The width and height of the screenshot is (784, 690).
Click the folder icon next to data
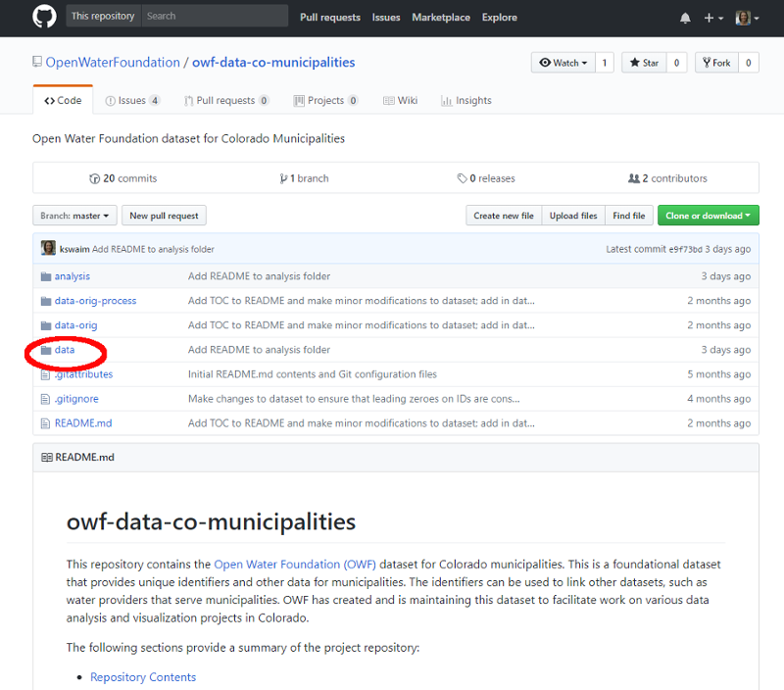tap(45, 349)
